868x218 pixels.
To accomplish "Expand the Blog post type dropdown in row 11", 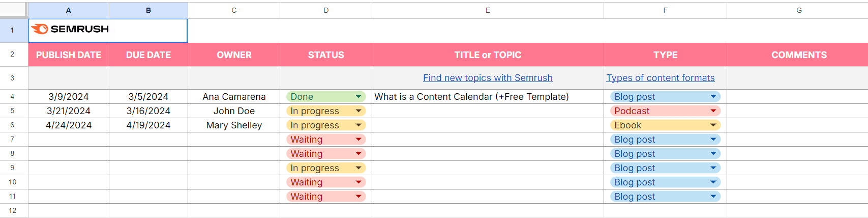I will coord(713,197).
